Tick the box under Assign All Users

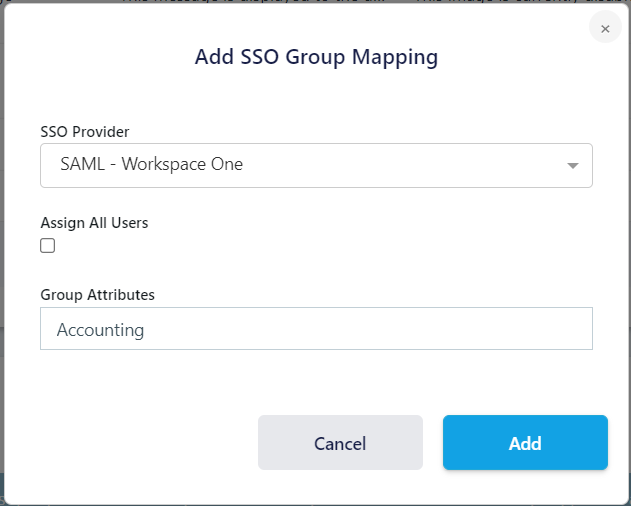point(48,246)
